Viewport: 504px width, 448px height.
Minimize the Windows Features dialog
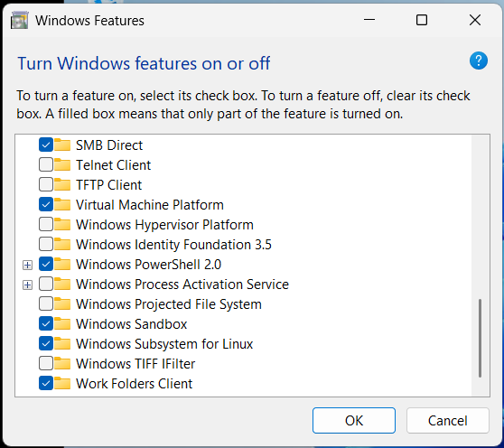[x=369, y=20]
